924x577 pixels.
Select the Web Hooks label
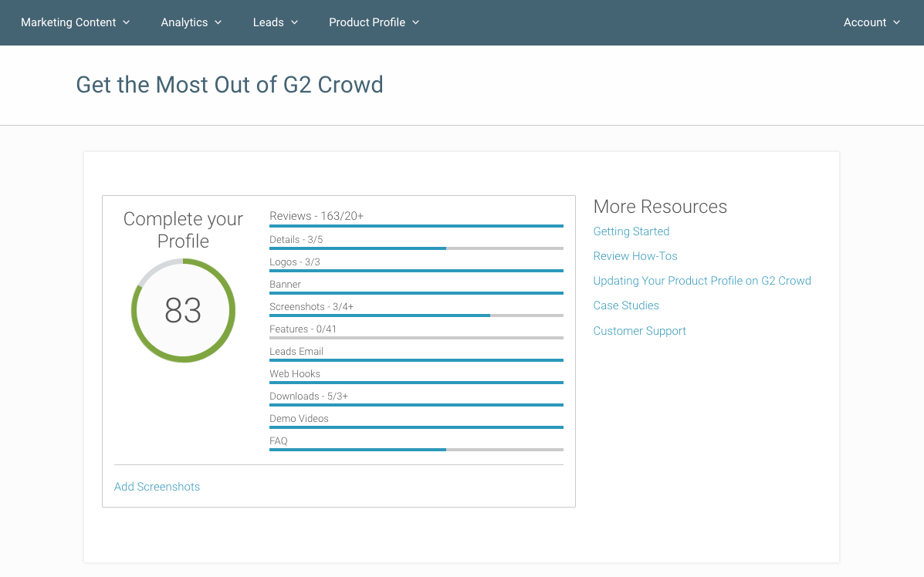tap(295, 374)
